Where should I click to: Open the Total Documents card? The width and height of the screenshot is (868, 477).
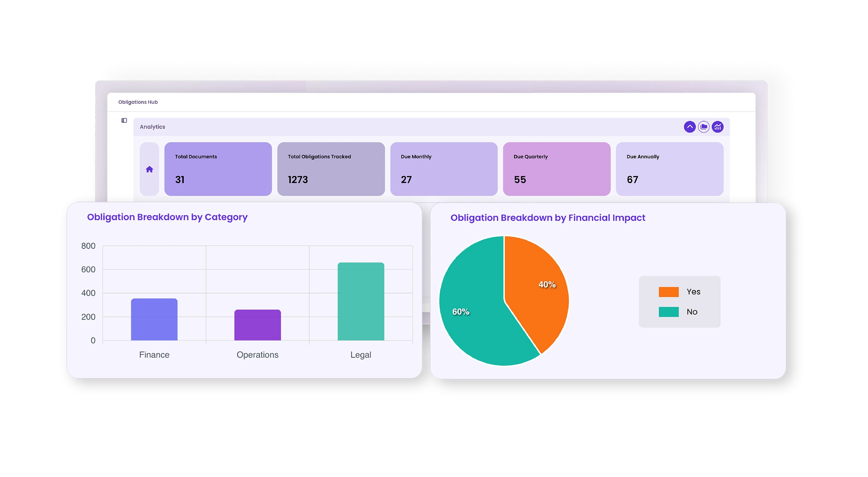click(218, 169)
